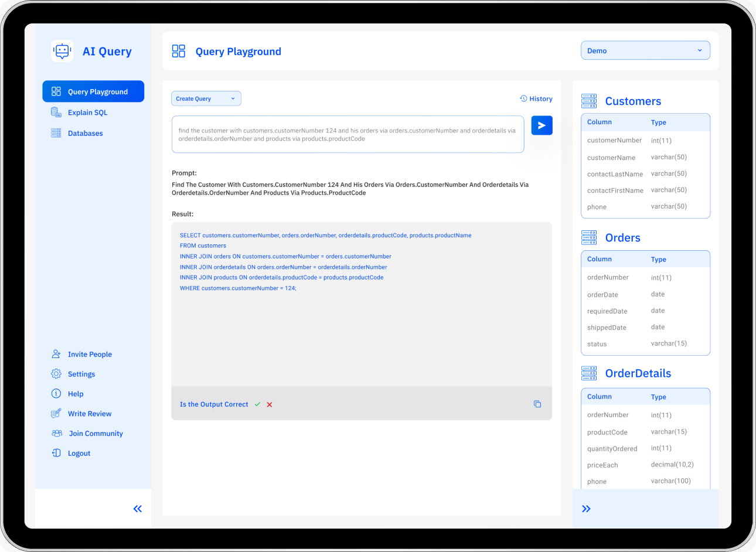Viewport: 756px width, 552px height.
Task: Click the Orders table server icon
Action: click(589, 237)
